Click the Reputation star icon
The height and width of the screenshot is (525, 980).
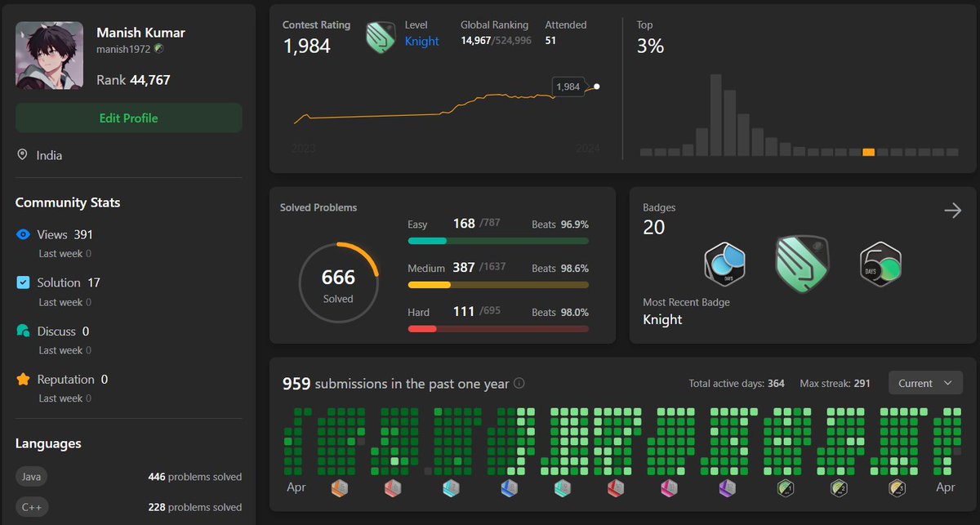[x=23, y=380]
